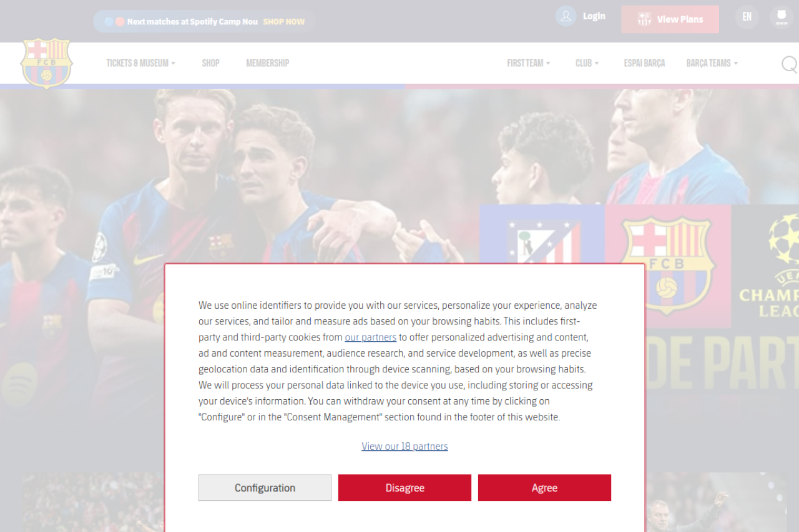The image size is (799, 532).
Task: Click the shield icon beside EN
Action: (x=781, y=17)
